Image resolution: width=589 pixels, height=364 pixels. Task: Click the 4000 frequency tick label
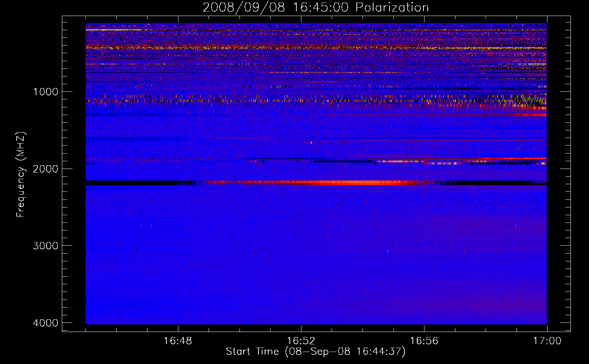click(x=46, y=323)
